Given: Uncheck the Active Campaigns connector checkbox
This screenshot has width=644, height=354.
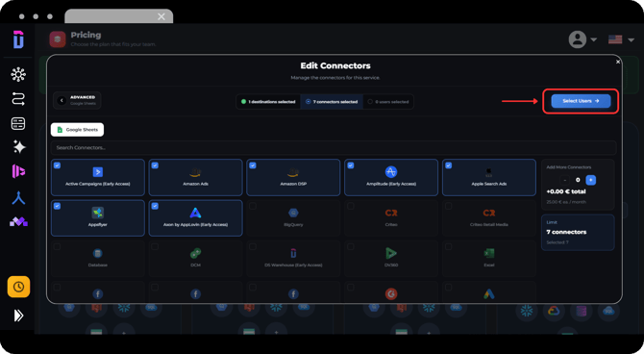Looking at the screenshot, I should (x=57, y=165).
